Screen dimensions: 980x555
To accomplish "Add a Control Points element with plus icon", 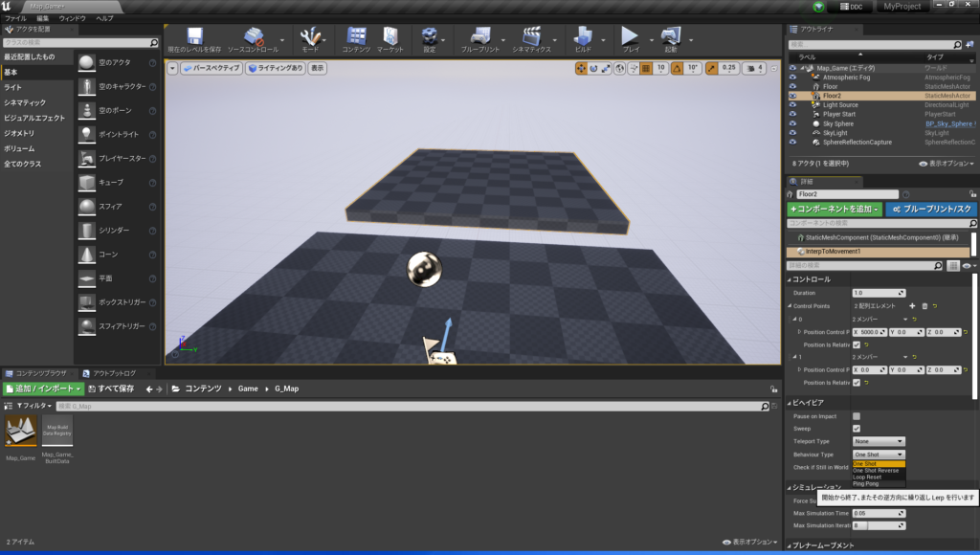I will pos(912,305).
